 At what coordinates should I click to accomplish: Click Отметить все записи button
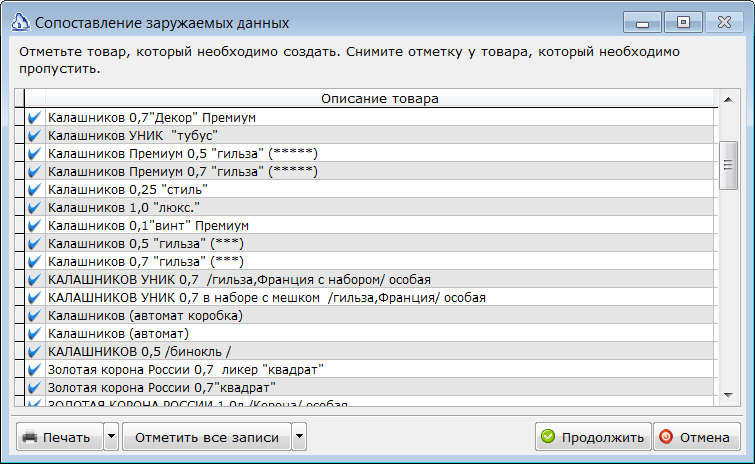[x=207, y=437]
